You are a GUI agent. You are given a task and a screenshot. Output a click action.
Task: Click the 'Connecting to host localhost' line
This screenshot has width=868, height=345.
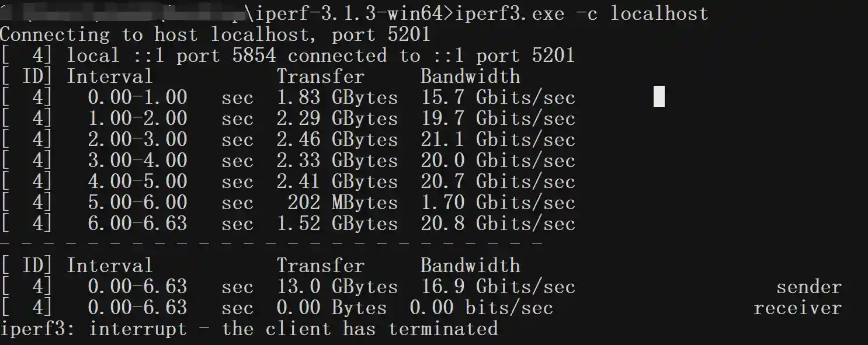(x=215, y=34)
